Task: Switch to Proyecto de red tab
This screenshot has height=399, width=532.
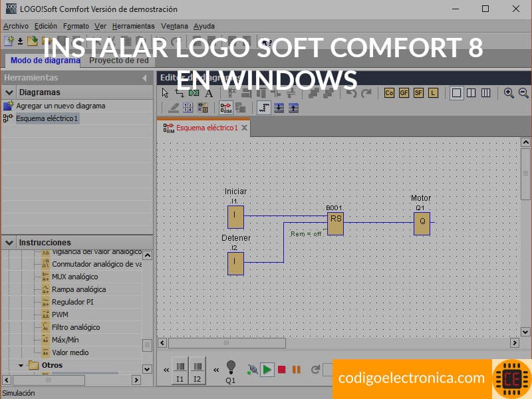Action: pos(119,61)
